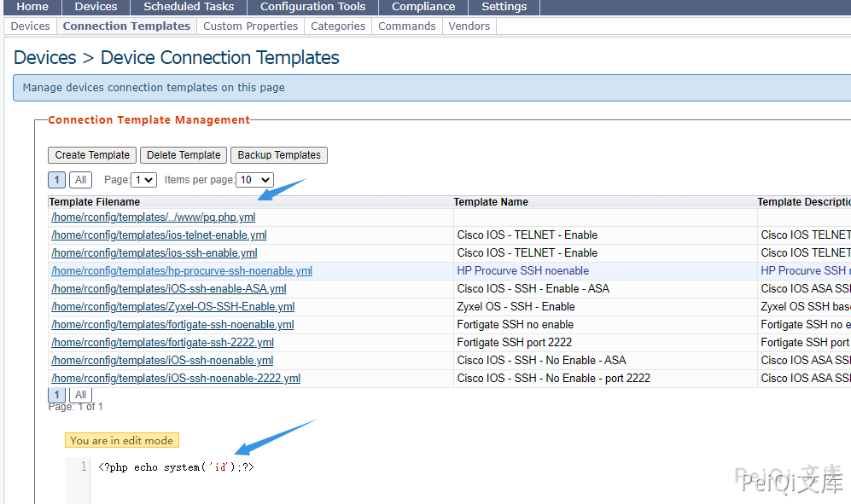The image size is (851, 504).
Task: Open the Zyxel-OS-SSH-Enable.yml template link
Action: point(173,307)
